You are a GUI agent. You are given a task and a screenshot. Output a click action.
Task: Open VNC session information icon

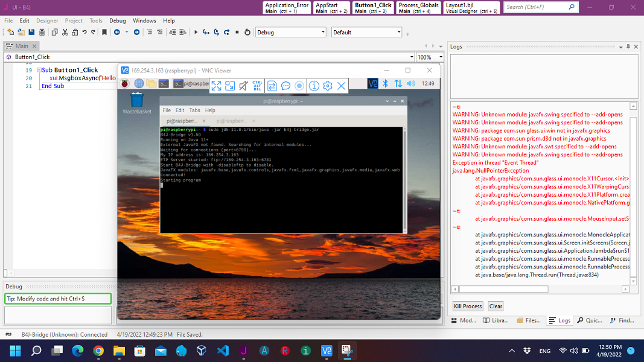pos(314,86)
